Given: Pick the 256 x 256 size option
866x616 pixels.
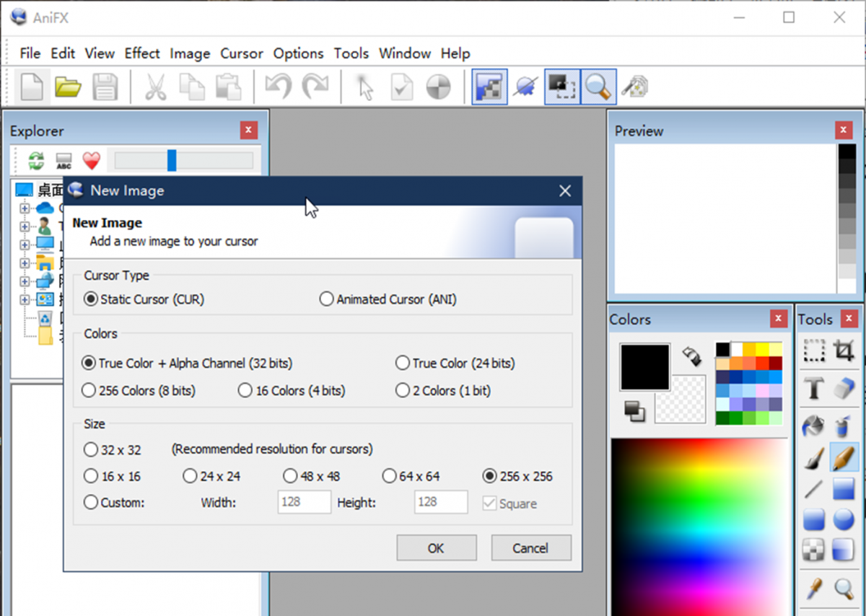Looking at the screenshot, I should pyautogui.click(x=517, y=476).
